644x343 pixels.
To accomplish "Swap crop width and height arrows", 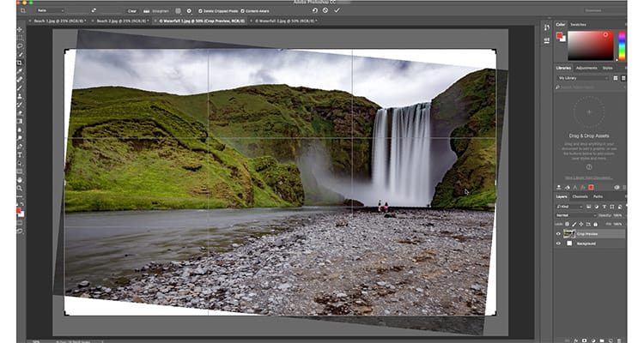I will point(95,10).
